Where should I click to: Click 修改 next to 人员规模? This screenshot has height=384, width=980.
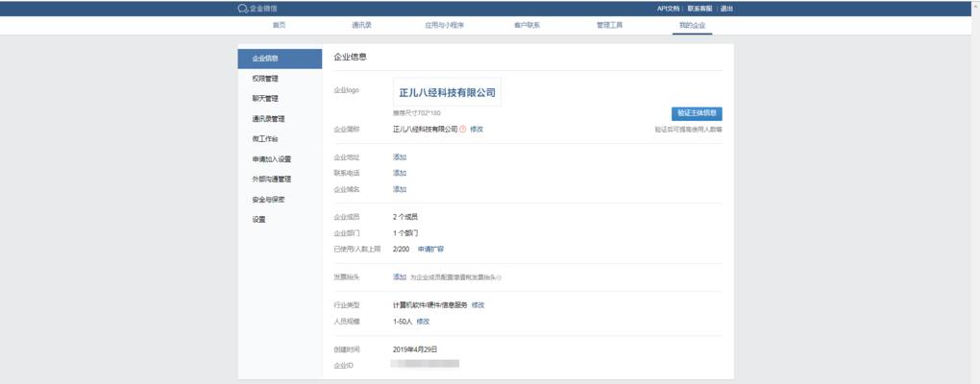[x=423, y=322]
